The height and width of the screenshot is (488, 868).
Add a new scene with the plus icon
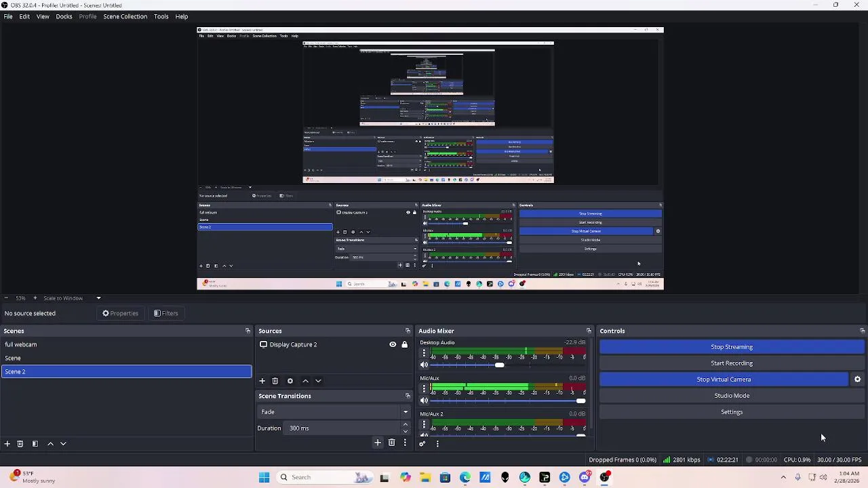(x=7, y=443)
